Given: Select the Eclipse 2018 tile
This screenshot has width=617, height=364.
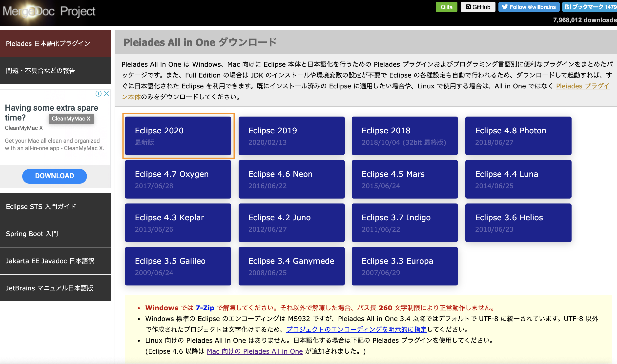Looking at the screenshot, I should click(x=405, y=136).
